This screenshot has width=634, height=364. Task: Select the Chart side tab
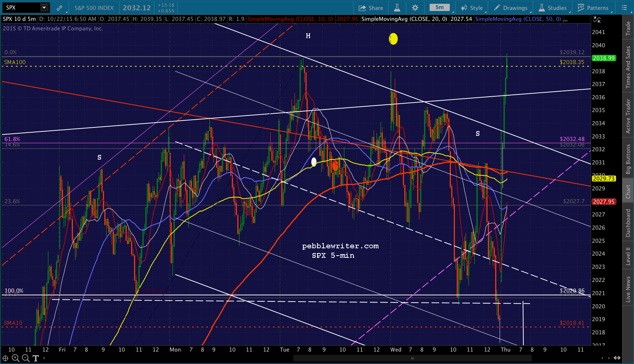(x=628, y=191)
